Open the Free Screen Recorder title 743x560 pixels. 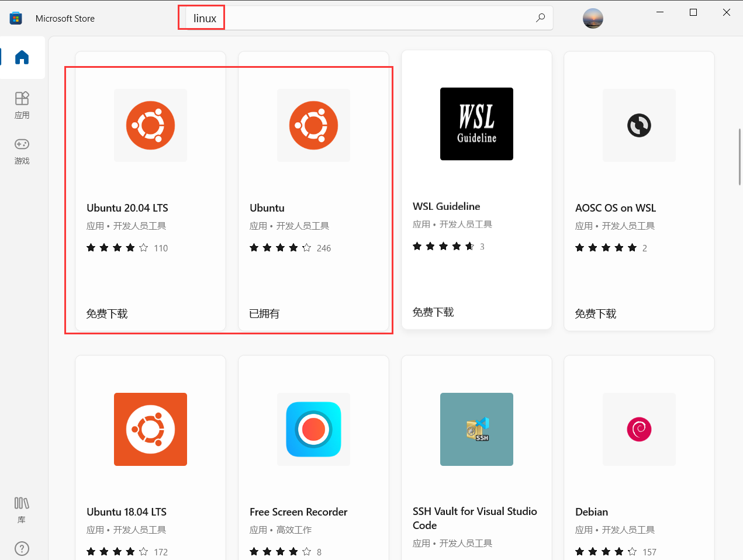coord(299,512)
